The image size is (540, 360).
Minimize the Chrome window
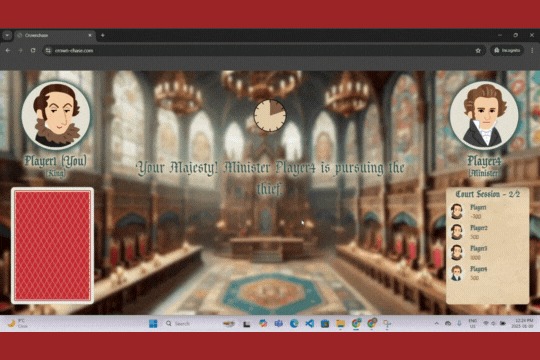(500, 35)
